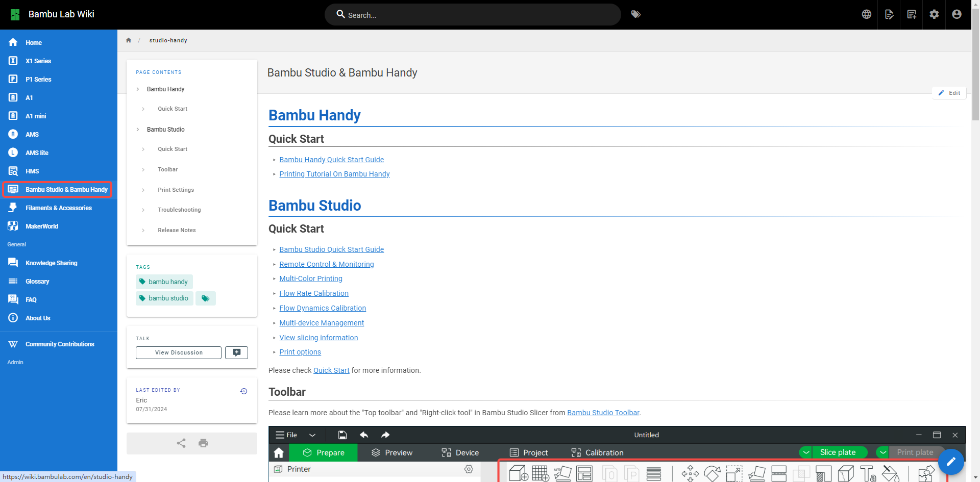
Task: Jump to Quick Start under Bambu Handy contents
Action: (x=173, y=109)
